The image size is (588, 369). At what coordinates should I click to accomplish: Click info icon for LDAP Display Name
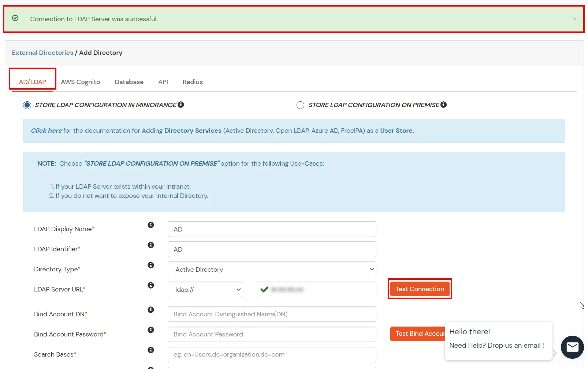(x=151, y=225)
